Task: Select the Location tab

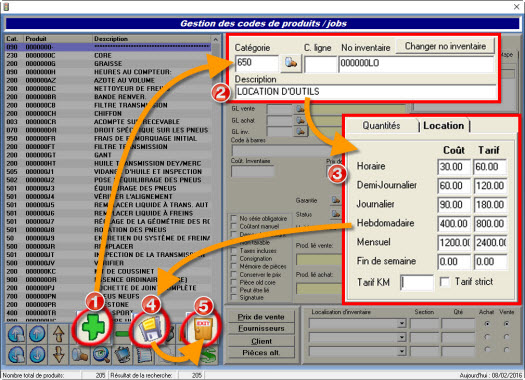Action: [x=444, y=126]
